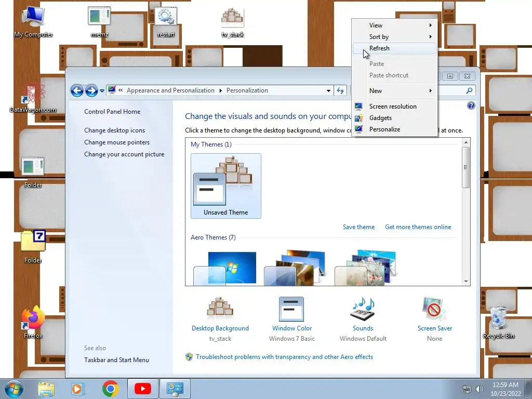The height and width of the screenshot is (399, 532).
Task: Select the yellow Folder icon with 7 badge
Action: click(33, 247)
